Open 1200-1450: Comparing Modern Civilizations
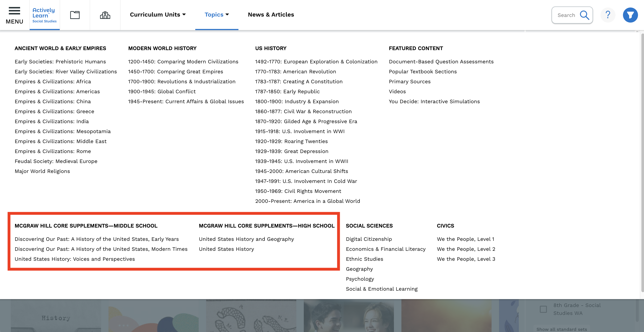 click(183, 62)
